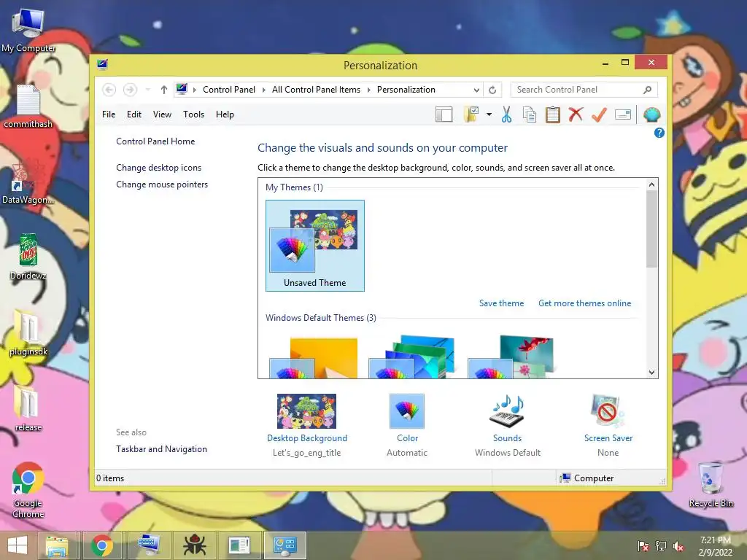Screen dimensions: 747x560
Task: Open File Explorer from the taskbar
Action: click(57, 545)
